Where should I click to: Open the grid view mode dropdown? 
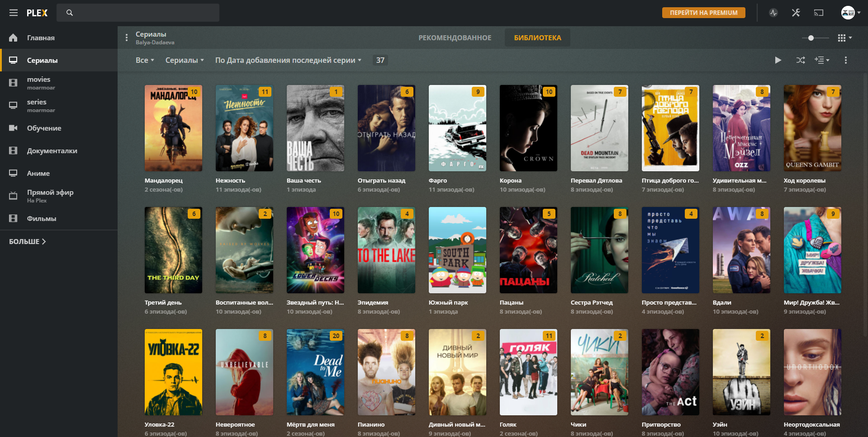[x=844, y=38]
